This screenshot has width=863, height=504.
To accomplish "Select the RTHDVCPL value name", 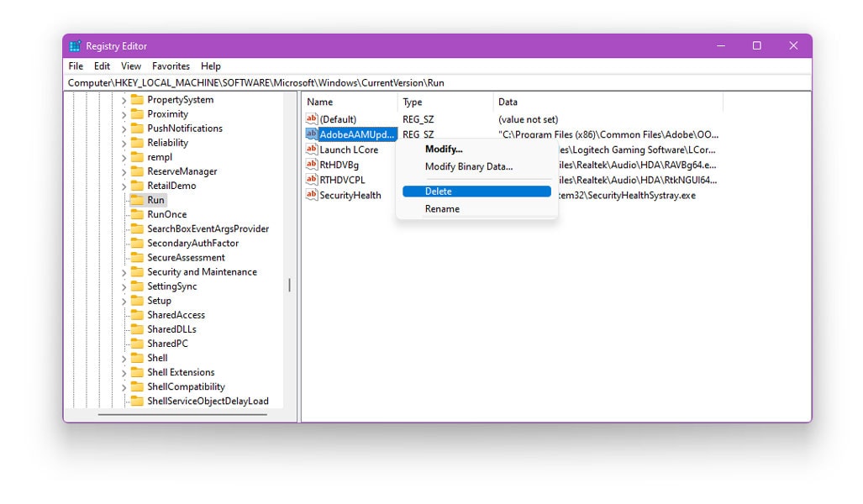I will tap(342, 180).
